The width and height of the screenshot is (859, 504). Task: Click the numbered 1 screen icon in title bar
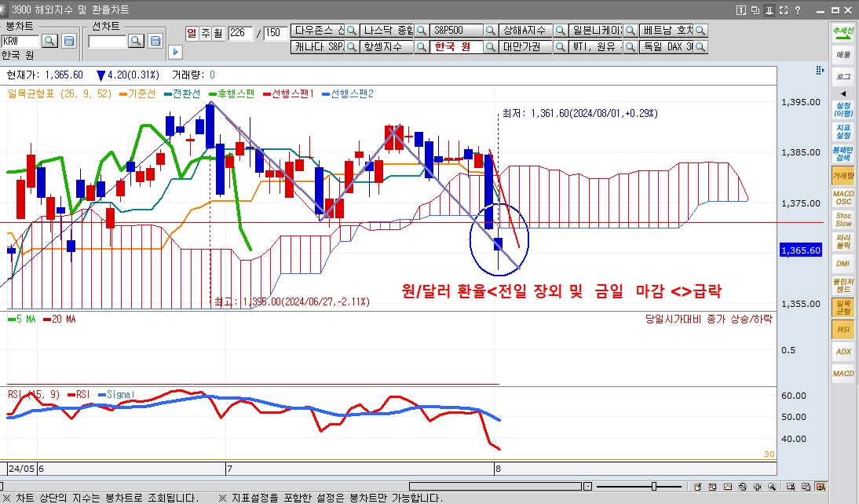click(740, 10)
